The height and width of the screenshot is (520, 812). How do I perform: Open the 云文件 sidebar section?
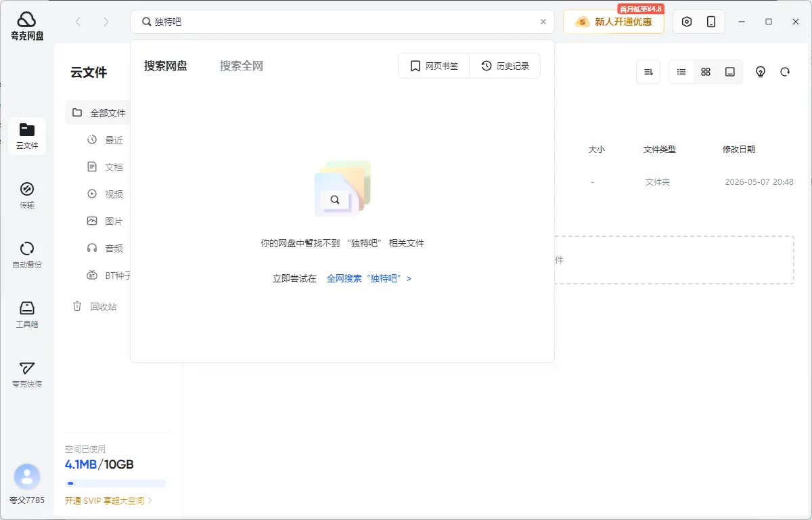[x=27, y=135]
